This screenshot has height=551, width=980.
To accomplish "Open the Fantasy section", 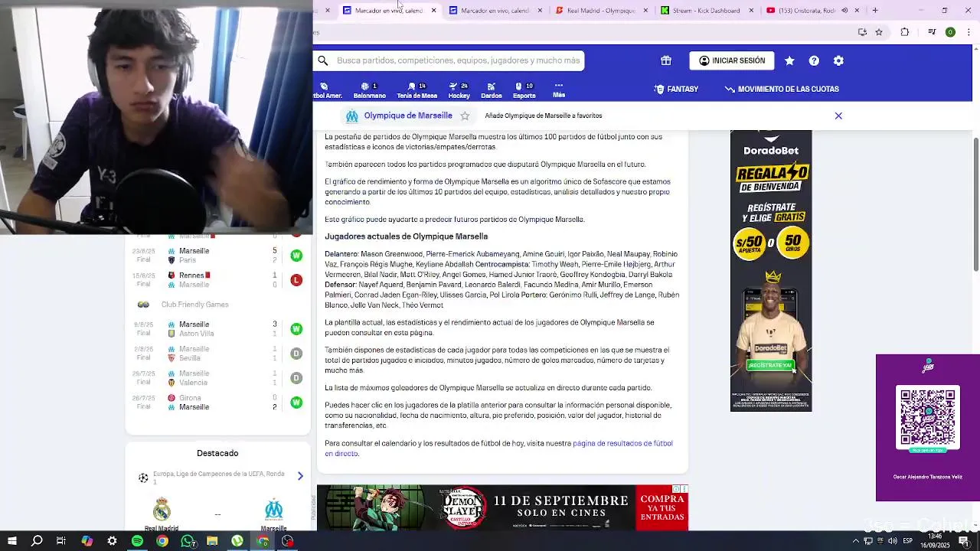I will point(676,89).
